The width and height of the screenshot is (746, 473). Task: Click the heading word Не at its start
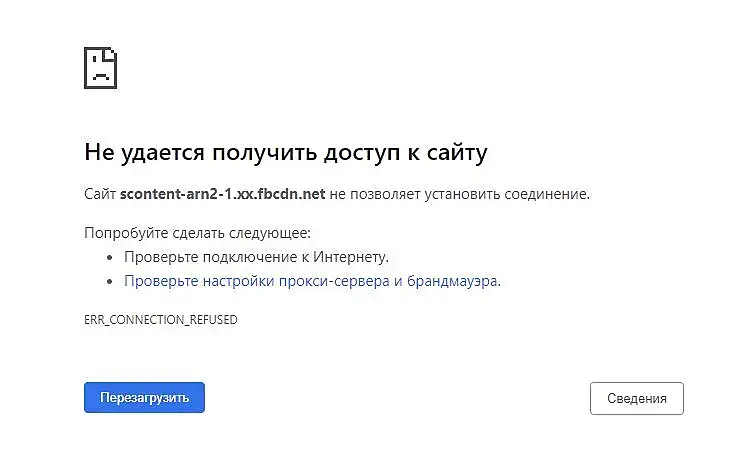pos(99,153)
